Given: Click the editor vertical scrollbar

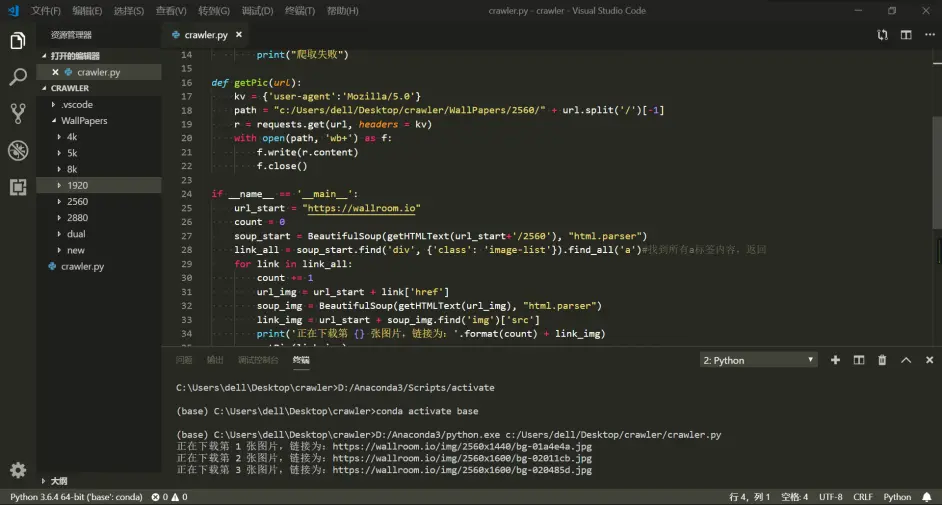Looking at the screenshot, I should tap(937, 173).
